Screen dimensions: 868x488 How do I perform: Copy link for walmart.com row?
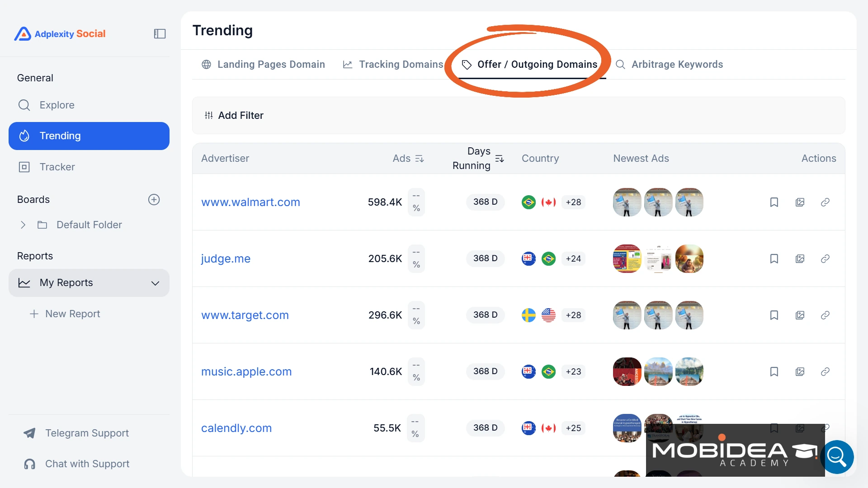click(825, 202)
